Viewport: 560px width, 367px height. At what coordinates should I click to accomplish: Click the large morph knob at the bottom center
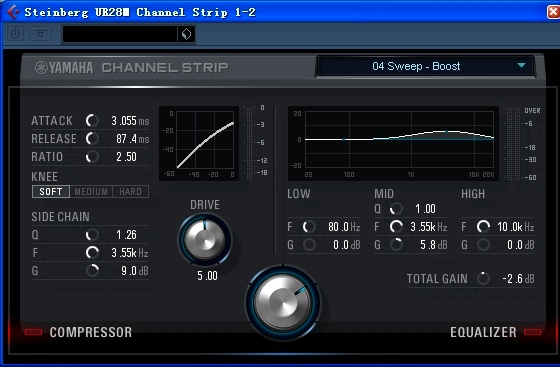(282, 303)
